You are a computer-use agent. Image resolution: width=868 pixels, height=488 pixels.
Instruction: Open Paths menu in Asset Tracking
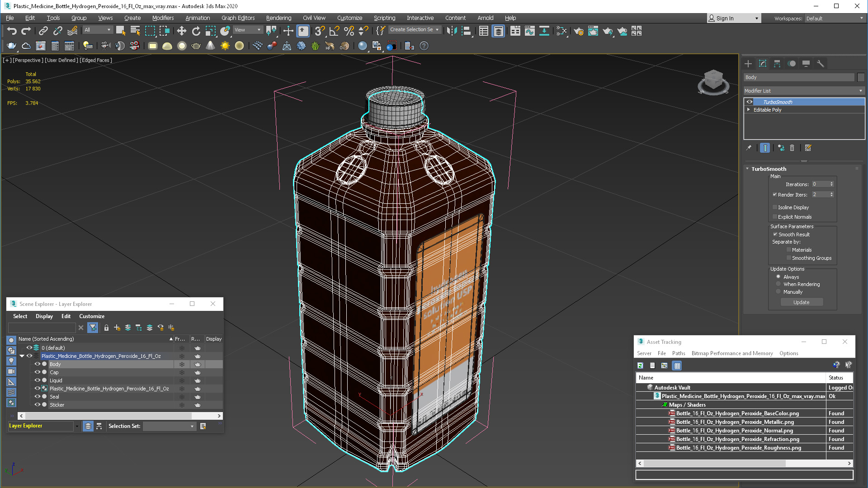(x=679, y=353)
